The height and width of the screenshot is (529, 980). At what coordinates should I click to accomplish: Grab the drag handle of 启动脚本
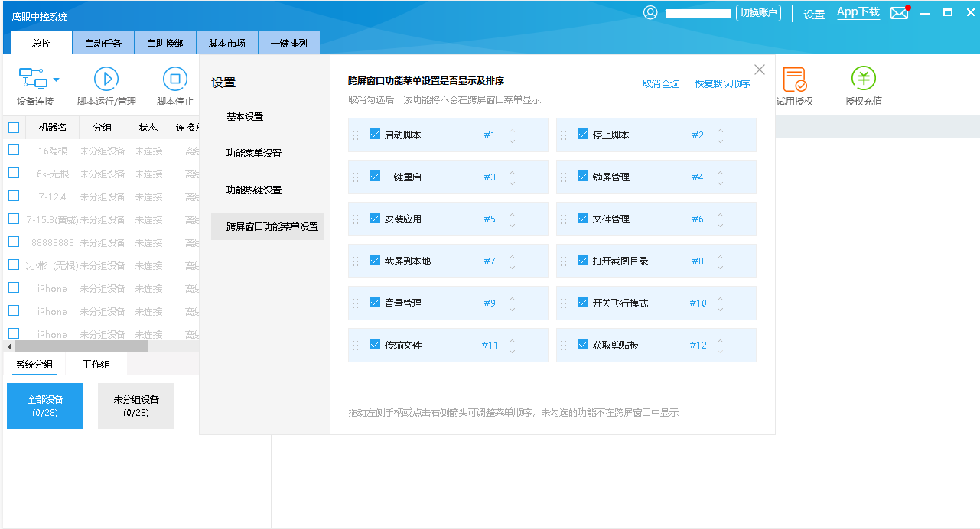click(355, 135)
